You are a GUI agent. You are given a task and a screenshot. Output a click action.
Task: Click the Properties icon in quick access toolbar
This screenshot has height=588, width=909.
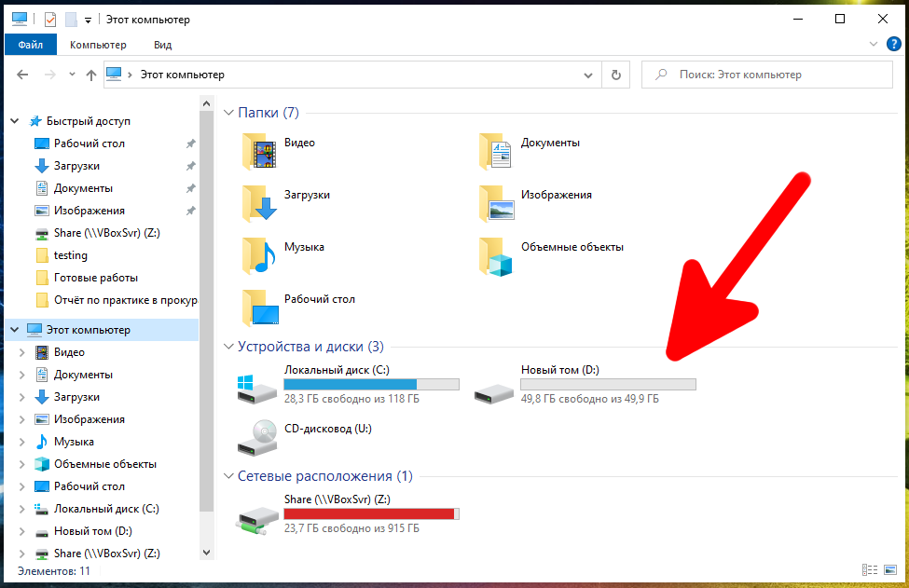(50, 19)
